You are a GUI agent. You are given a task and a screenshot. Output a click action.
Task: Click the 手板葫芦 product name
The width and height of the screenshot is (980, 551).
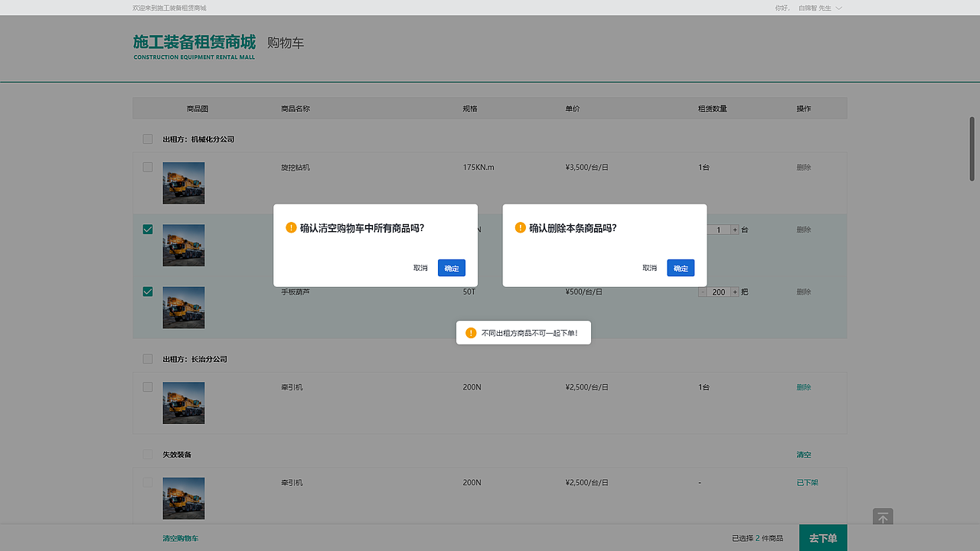[296, 292]
